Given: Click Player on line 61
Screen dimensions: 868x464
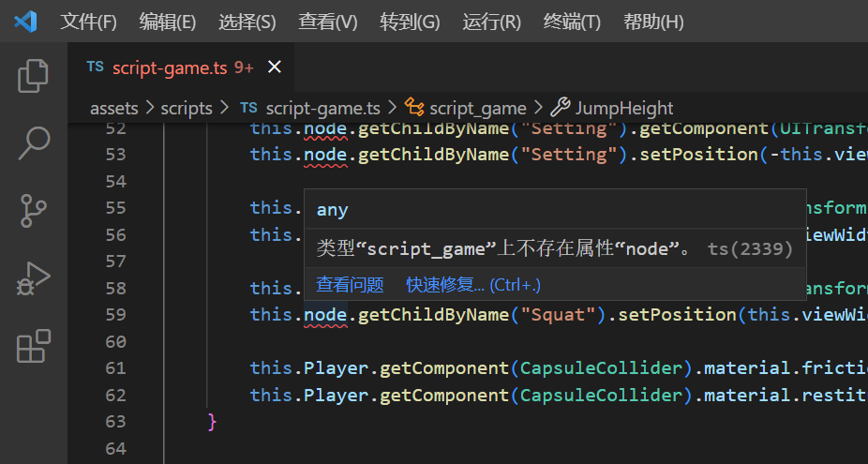Looking at the screenshot, I should click(337, 368).
